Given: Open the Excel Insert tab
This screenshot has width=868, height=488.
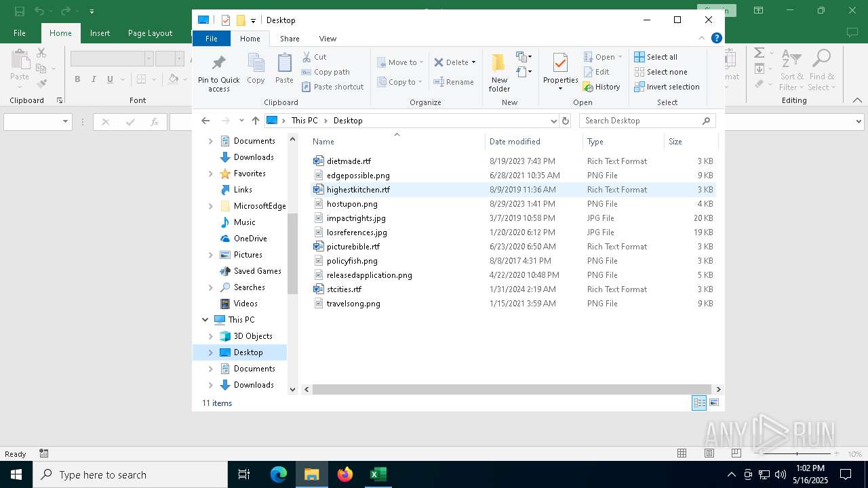Looking at the screenshot, I should [100, 33].
